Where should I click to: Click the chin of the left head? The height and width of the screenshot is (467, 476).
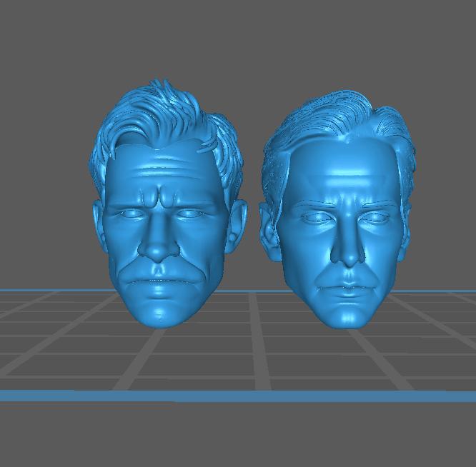(162, 311)
